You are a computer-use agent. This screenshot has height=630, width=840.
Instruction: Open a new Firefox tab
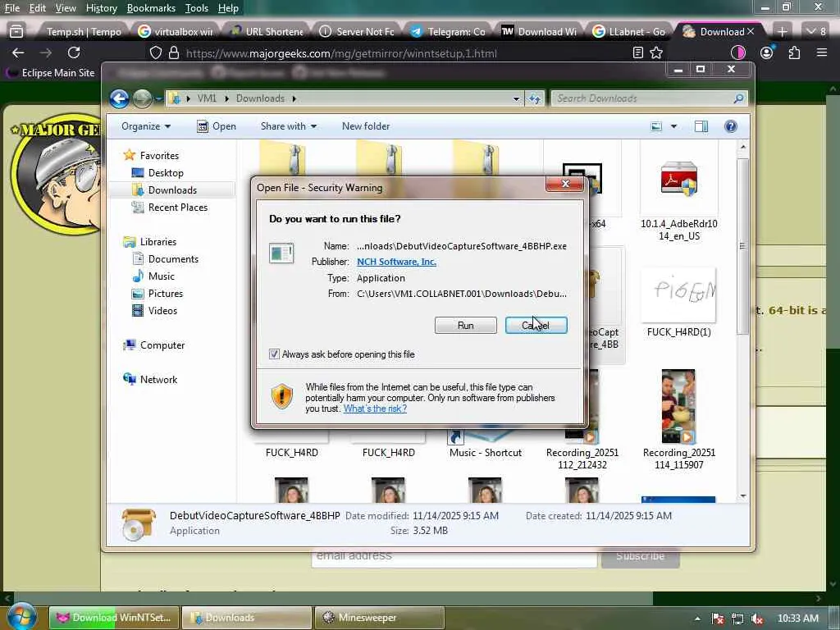[782, 32]
